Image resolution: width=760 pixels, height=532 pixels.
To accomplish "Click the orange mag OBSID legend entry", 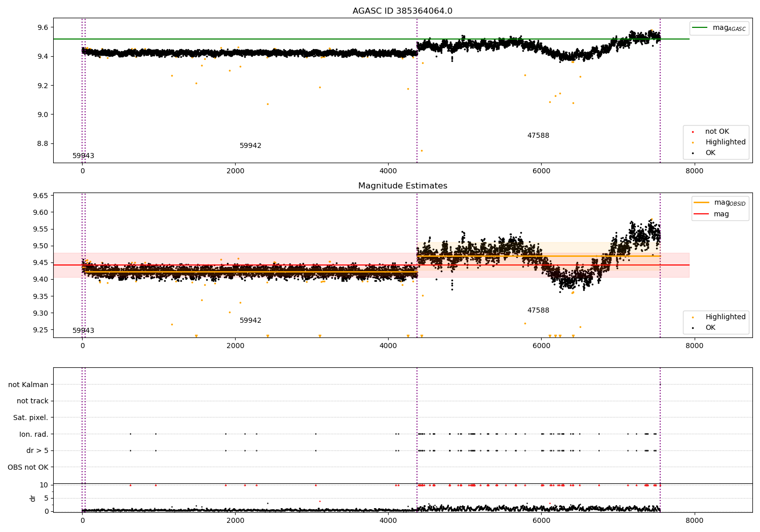I will [720, 203].
